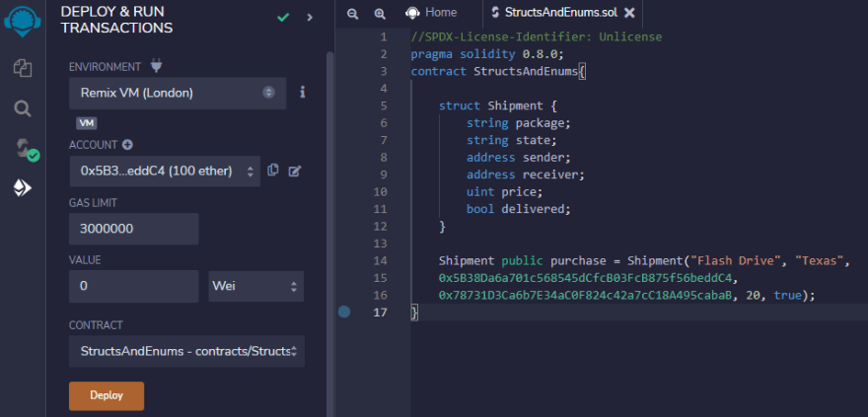Open the Wei unit dropdown

[x=255, y=286]
